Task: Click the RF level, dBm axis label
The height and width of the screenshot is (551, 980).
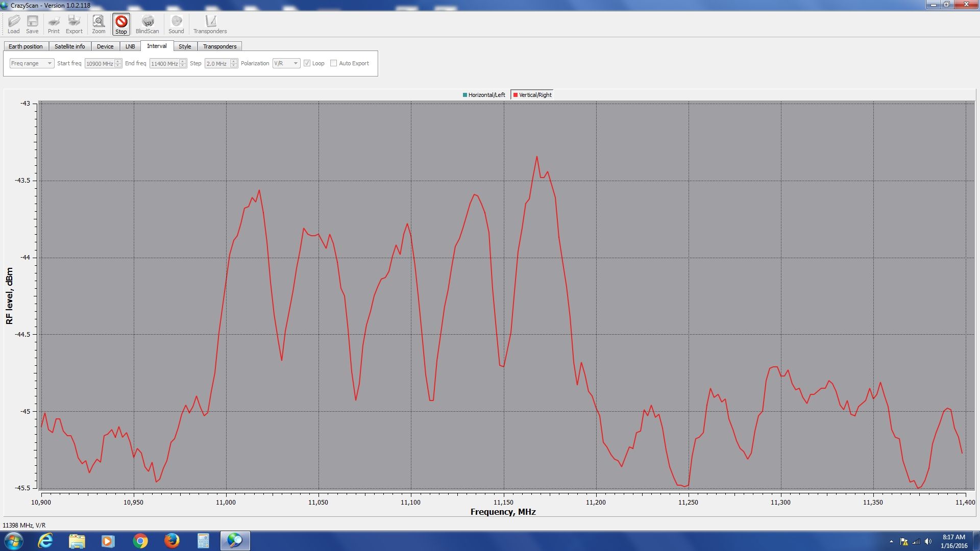Action: coord(9,296)
